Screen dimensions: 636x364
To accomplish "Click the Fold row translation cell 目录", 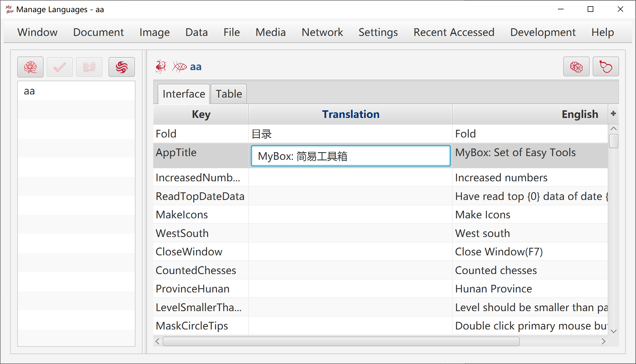I will 351,134.
